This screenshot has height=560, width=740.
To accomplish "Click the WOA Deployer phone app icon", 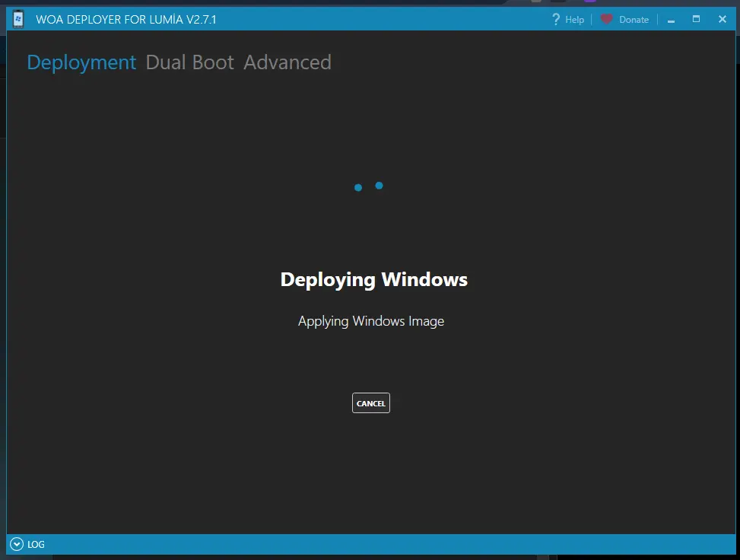I will (x=18, y=19).
